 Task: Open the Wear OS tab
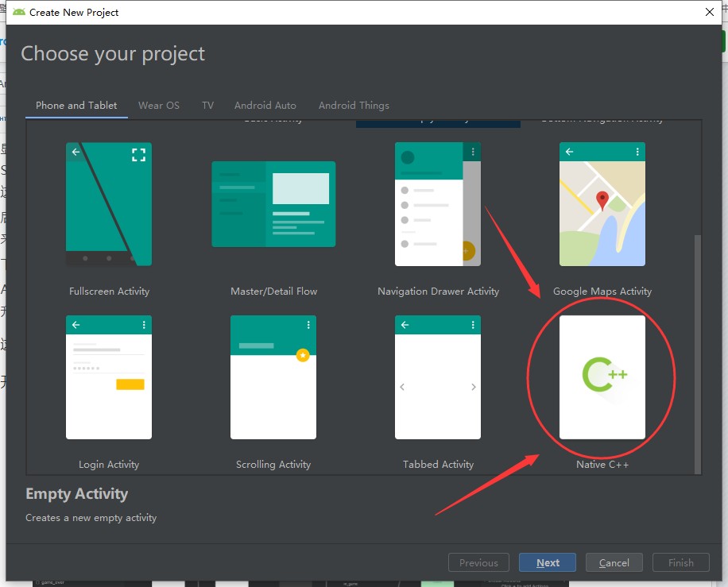pyautogui.click(x=159, y=106)
